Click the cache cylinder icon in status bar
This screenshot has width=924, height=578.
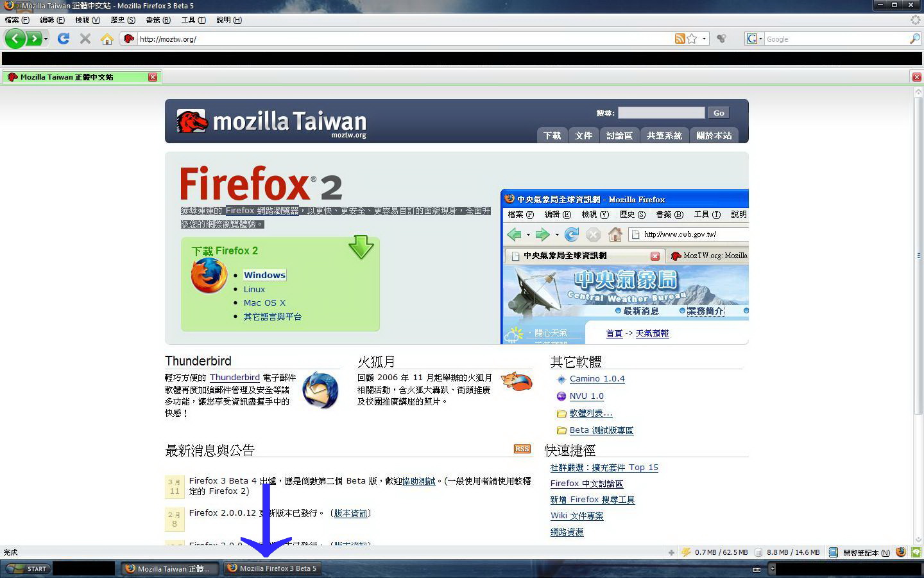click(x=758, y=552)
